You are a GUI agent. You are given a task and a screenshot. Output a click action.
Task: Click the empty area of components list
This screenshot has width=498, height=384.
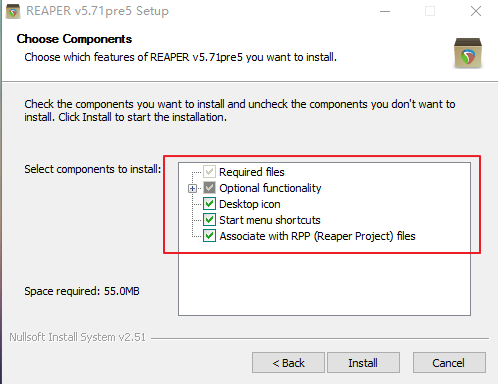click(x=324, y=283)
